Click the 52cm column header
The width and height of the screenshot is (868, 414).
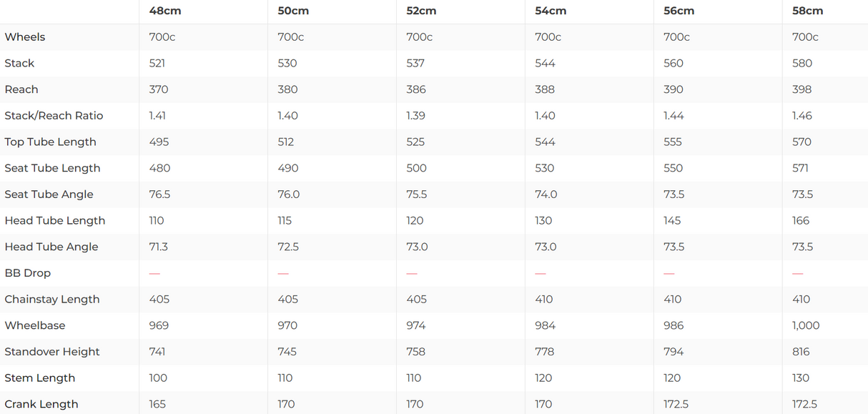pos(421,11)
